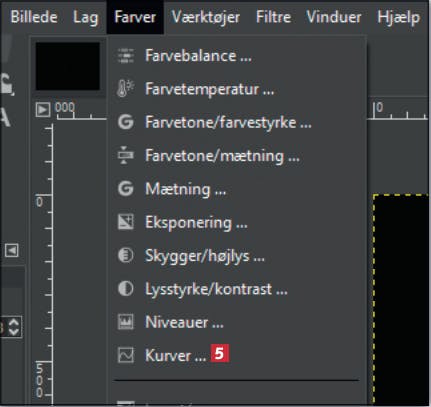Click the Eksponering icon
The image size is (431, 407).
point(126,222)
